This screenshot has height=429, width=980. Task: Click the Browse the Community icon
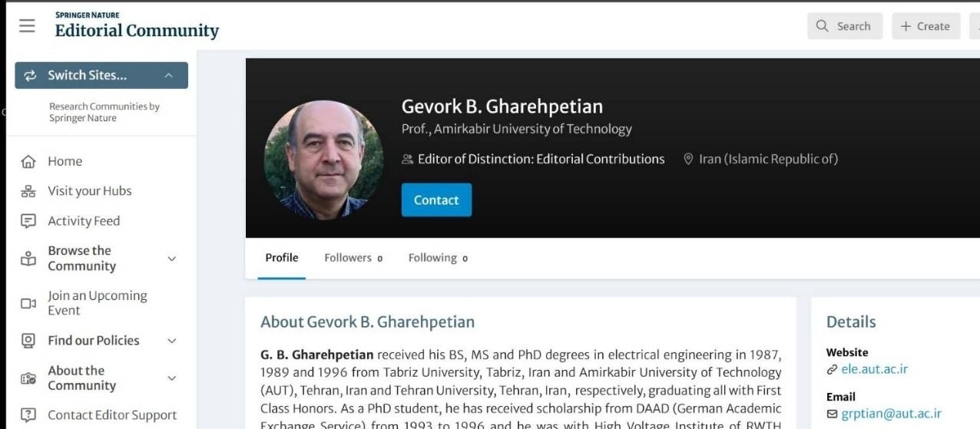point(28,259)
